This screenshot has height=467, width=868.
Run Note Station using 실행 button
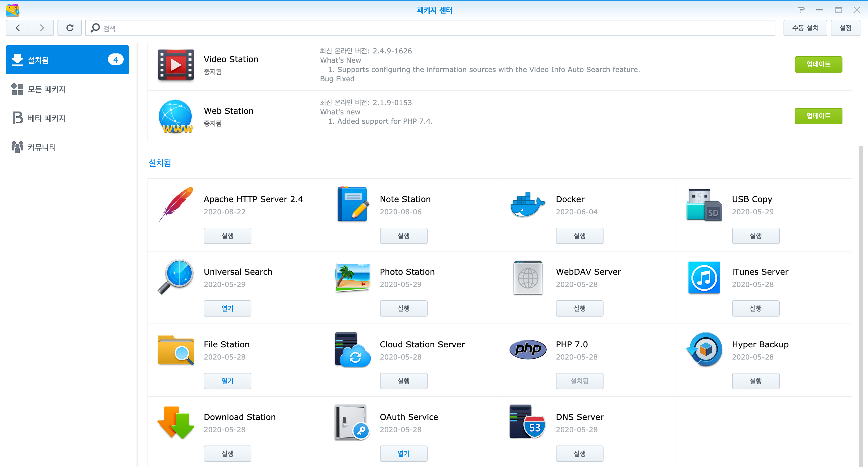click(403, 236)
